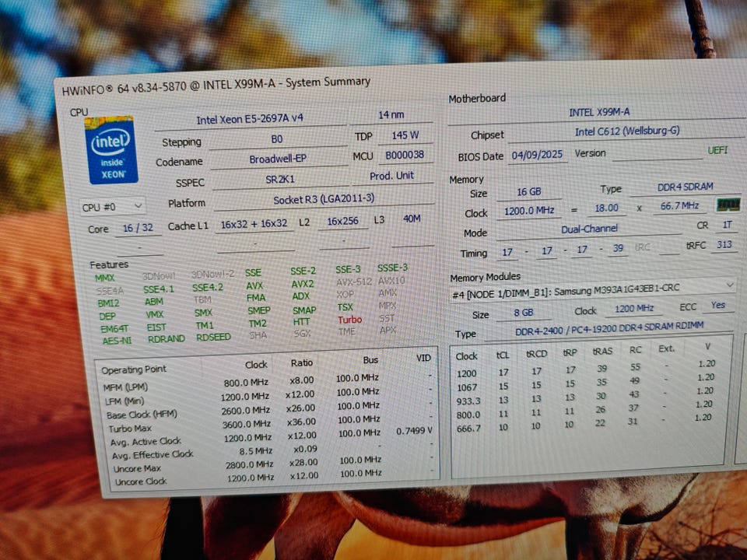Click the Turbo feature in red
The image size is (747, 560).
point(349,320)
